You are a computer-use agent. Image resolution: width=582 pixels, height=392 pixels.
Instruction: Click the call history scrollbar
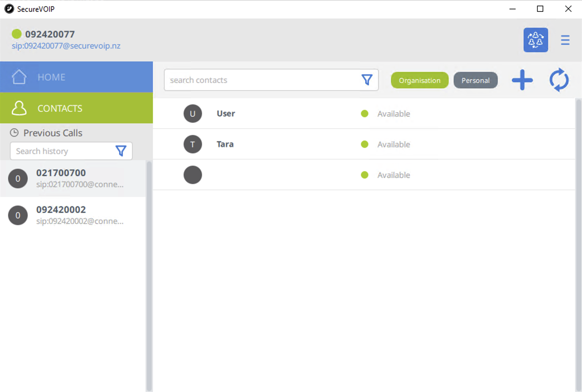point(149,276)
